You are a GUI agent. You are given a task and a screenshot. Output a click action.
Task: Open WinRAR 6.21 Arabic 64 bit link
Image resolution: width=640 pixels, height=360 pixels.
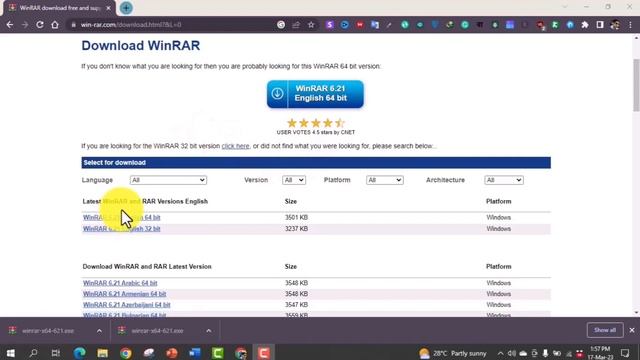(120, 283)
